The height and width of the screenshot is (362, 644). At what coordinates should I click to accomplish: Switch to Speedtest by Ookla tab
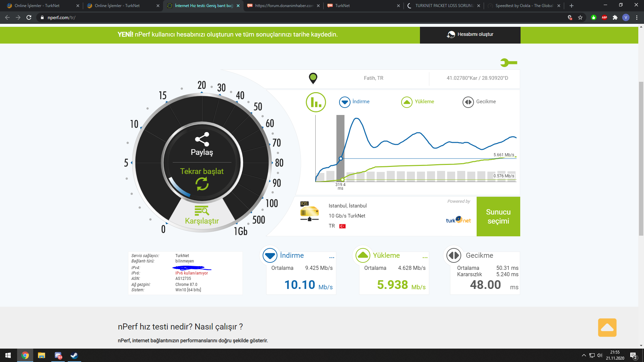pos(524,6)
